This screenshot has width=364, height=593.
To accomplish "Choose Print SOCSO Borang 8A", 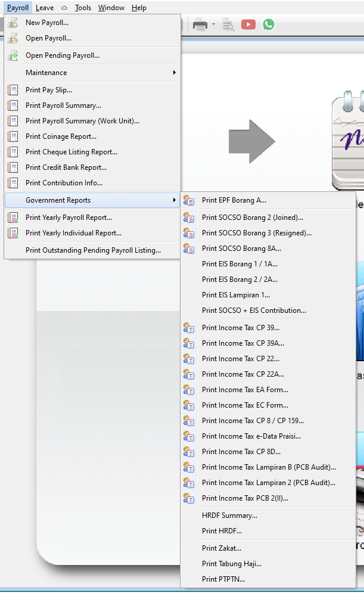I will pos(241,249).
